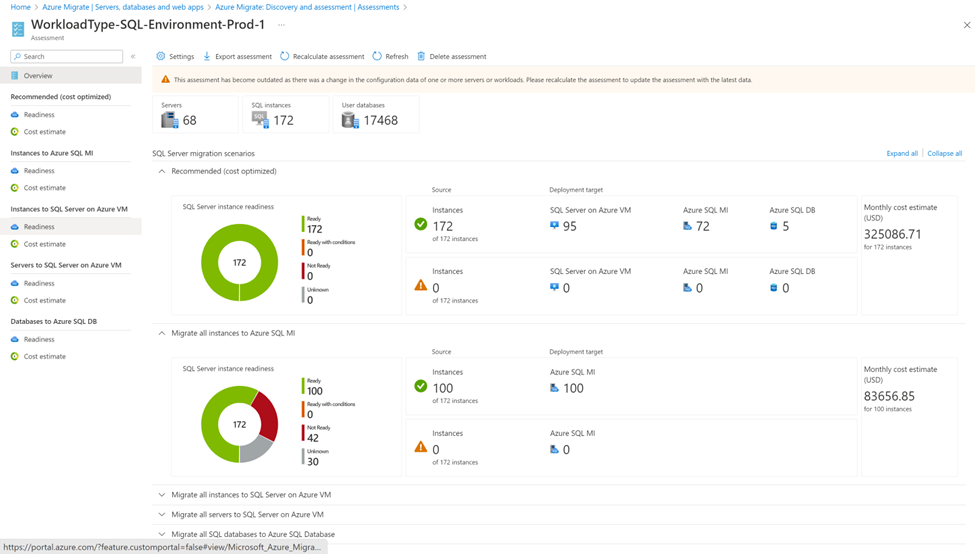This screenshot has width=975, height=554.
Task: Click the Azure SQL MI icon beside 100
Action: pyautogui.click(x=554, y=388)
